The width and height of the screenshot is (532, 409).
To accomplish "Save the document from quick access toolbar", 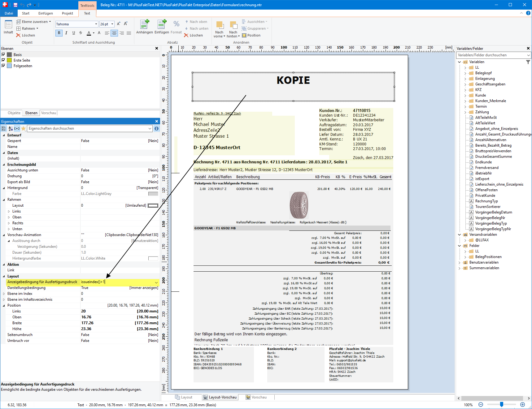I will coord(15,5).
